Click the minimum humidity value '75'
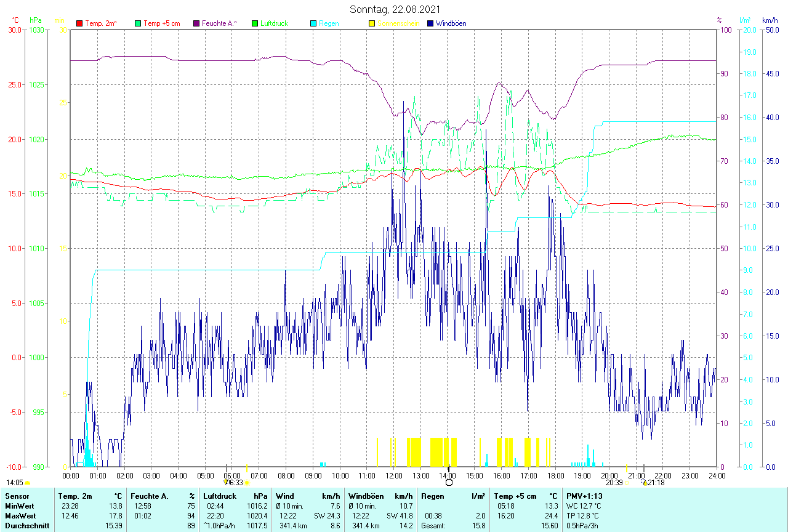 [191, 506]
